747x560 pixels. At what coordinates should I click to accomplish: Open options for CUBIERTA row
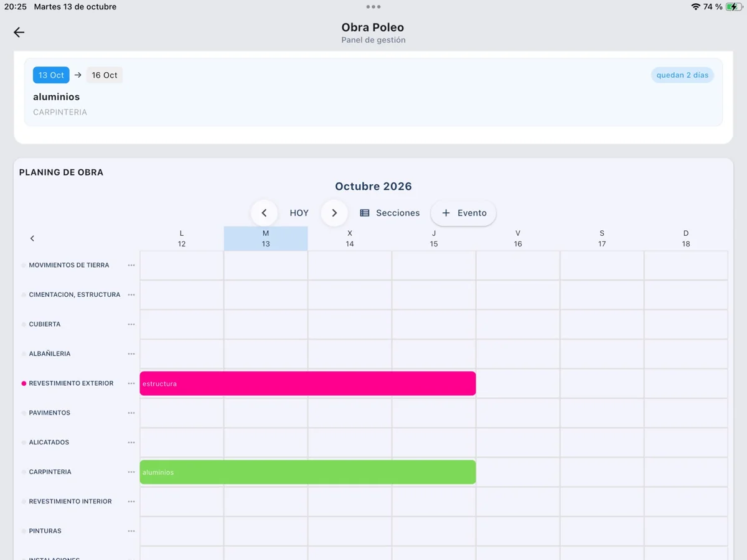[131, 324]
